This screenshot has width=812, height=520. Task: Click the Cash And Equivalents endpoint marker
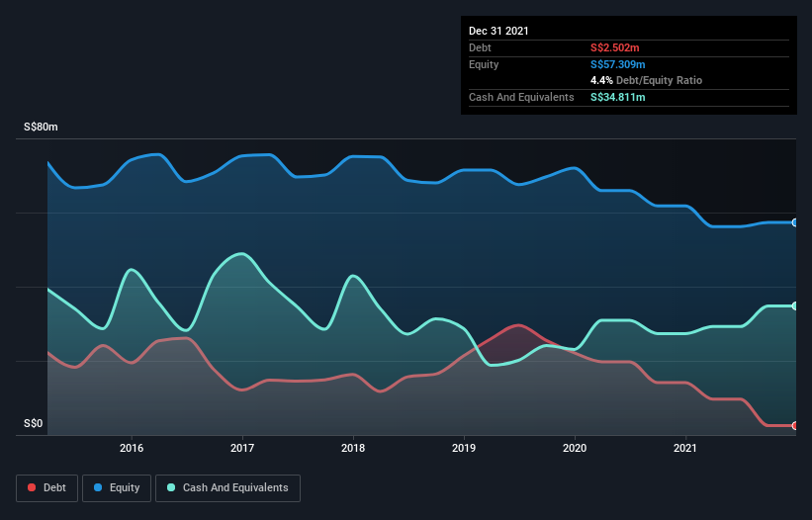click(795, 306)
